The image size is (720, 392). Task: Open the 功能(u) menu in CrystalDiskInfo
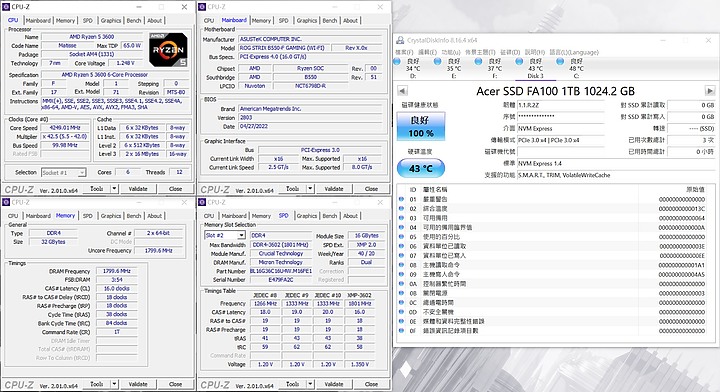tap(451, 52)
